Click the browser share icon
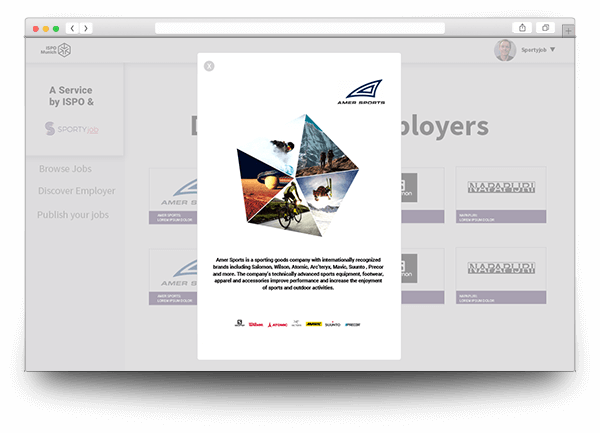 [522, 28]
